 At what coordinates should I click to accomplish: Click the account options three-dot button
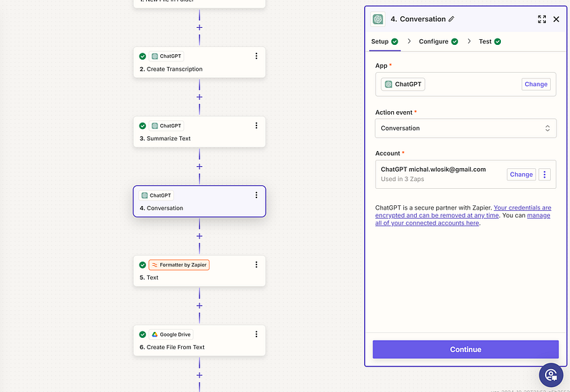pyautogui.click(x=544, y=174)
